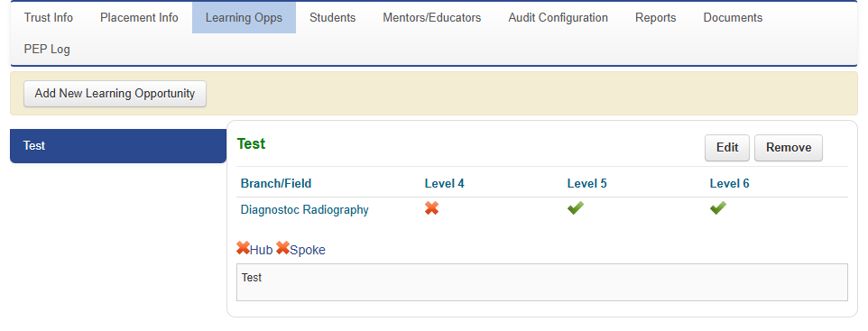Go to the Students tab
Viewport: 868px width, 331px height.
333,18
